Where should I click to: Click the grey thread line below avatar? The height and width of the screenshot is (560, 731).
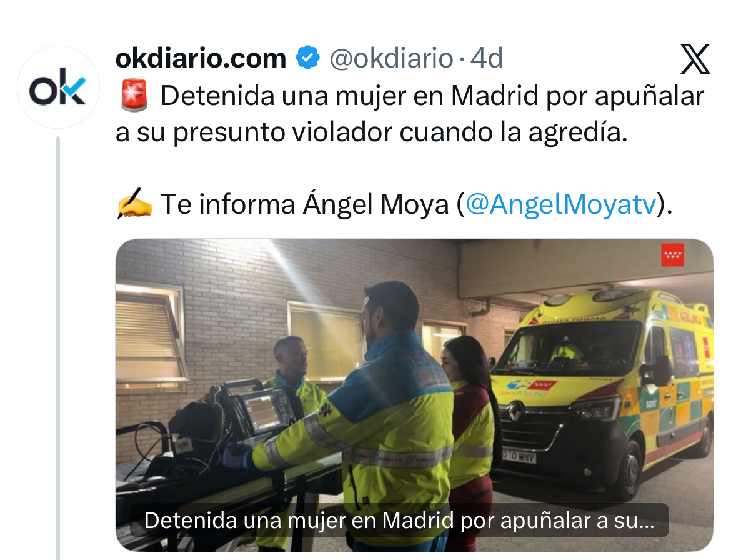tap(58, 348)
